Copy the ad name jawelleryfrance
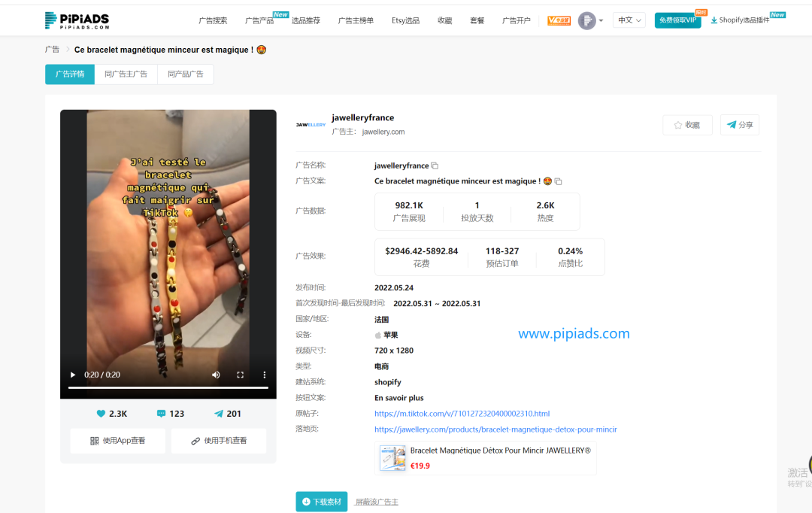The height and width of the screenshot is (513, 812). (x=435, y=165)
